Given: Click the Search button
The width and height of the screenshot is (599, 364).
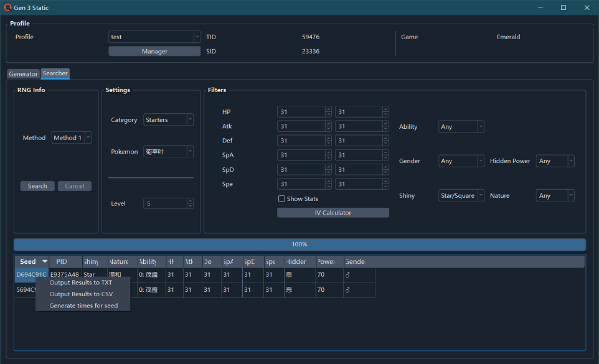Looking at the screenshot, I should pos(37,186).
